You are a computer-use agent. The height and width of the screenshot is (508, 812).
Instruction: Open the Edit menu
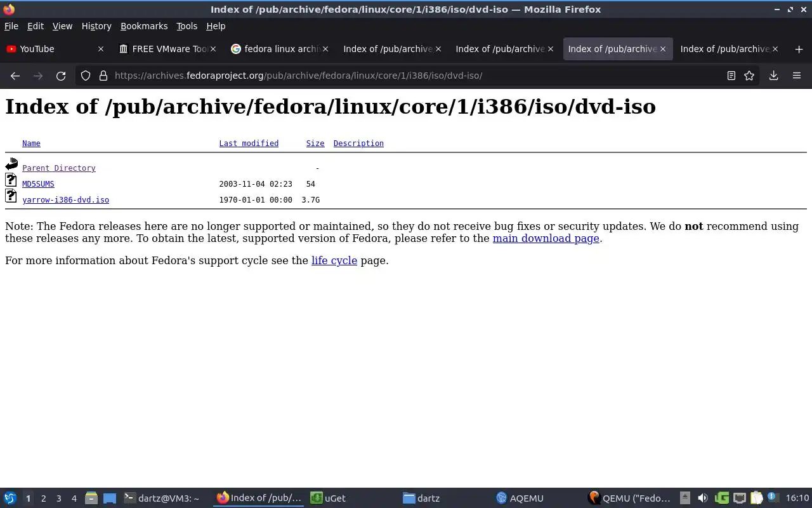coord(36,26)
